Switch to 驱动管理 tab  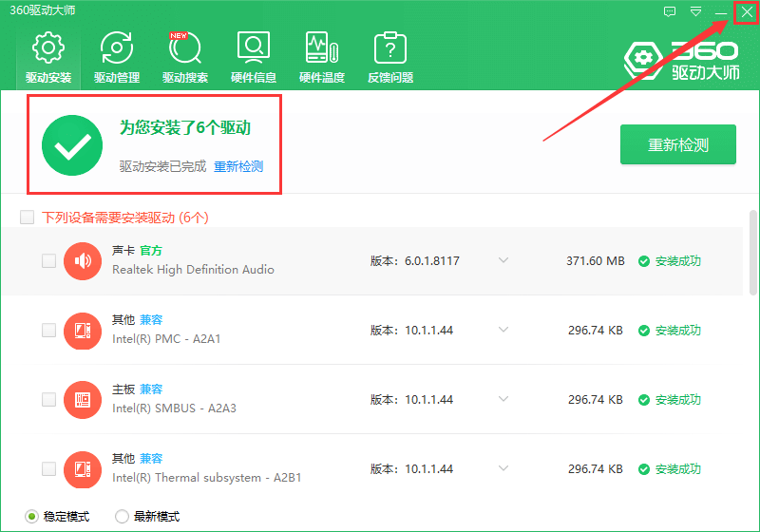(x=117, y=58)
